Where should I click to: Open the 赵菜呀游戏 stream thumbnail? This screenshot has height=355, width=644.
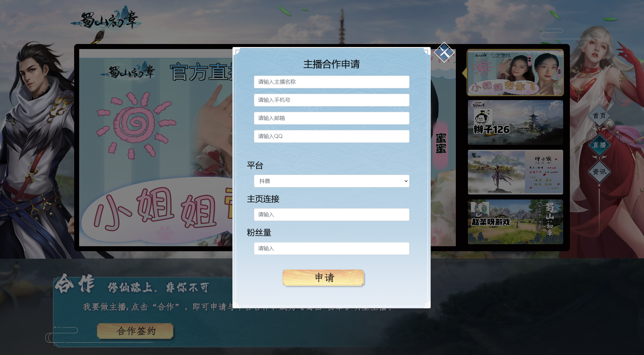[516, 222]
